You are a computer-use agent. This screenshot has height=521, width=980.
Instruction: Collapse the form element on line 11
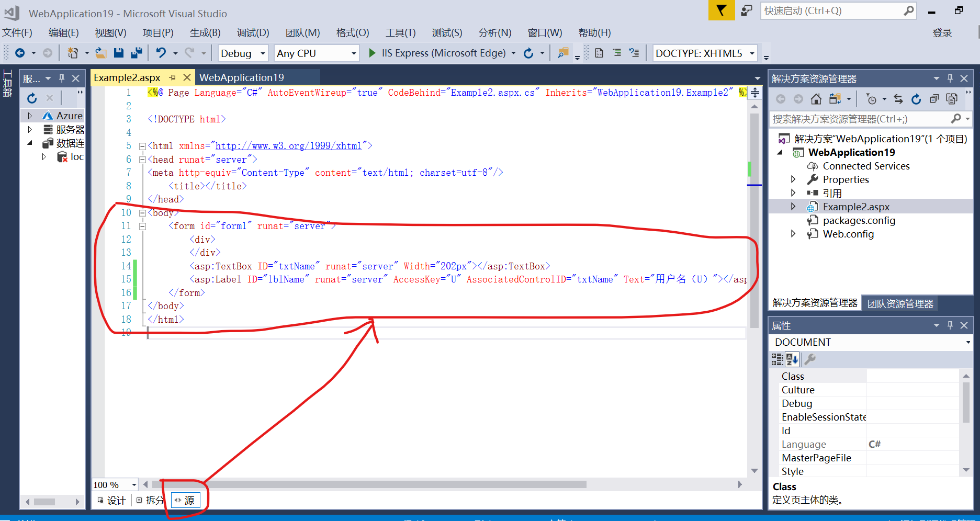[x=142, y=226]
